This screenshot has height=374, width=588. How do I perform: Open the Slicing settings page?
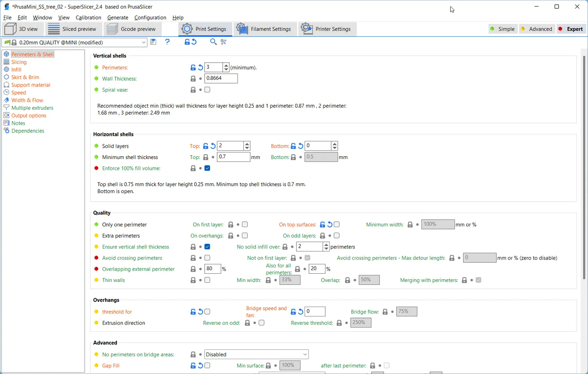19,62
